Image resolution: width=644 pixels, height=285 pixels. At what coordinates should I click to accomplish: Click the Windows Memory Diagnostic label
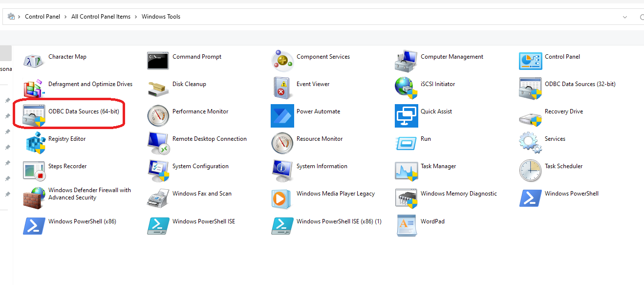[459, 194]
